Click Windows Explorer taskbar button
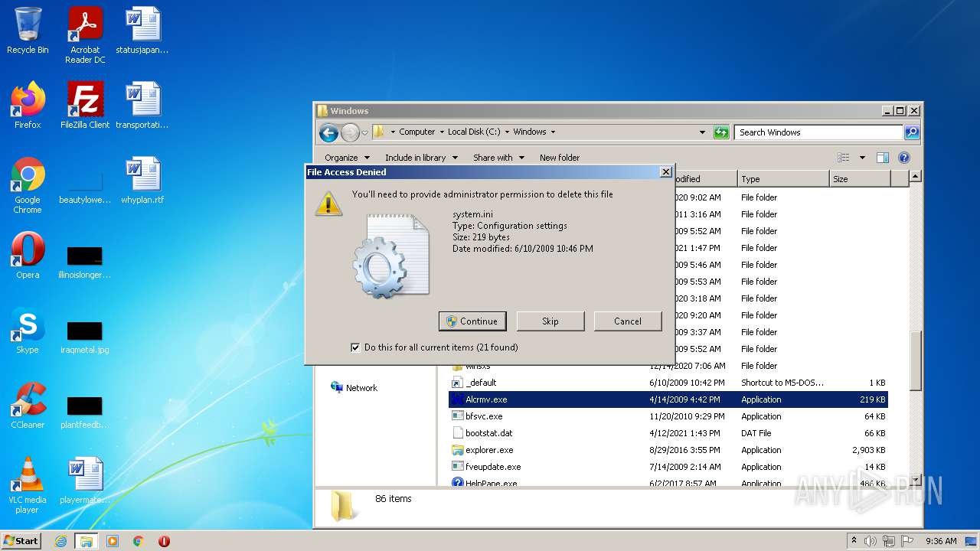 point(86,541)
